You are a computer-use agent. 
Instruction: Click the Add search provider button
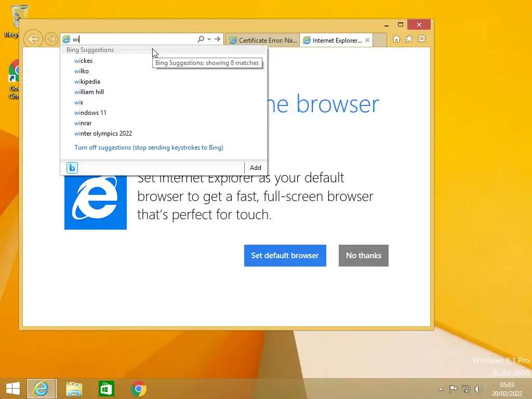point(256,168)
